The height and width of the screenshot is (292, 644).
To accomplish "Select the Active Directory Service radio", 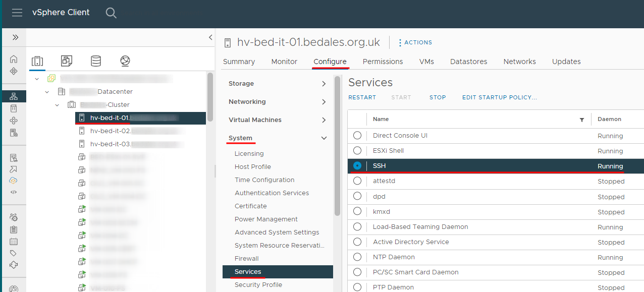I will click(x=357, y=242).
